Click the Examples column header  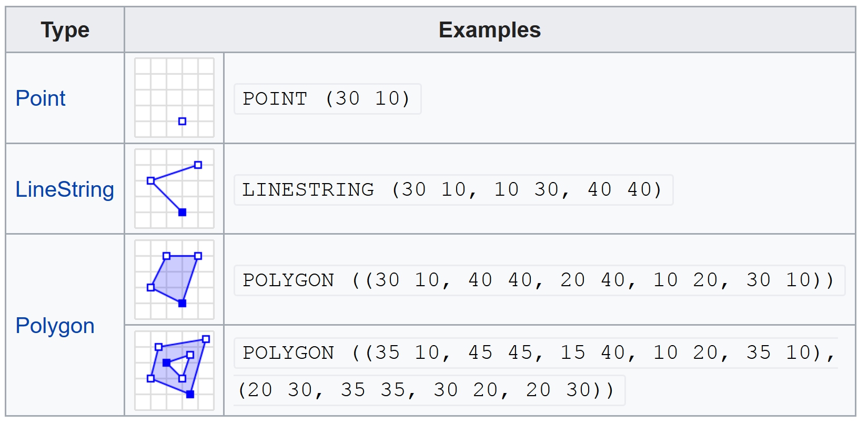(x=489, y=30)
